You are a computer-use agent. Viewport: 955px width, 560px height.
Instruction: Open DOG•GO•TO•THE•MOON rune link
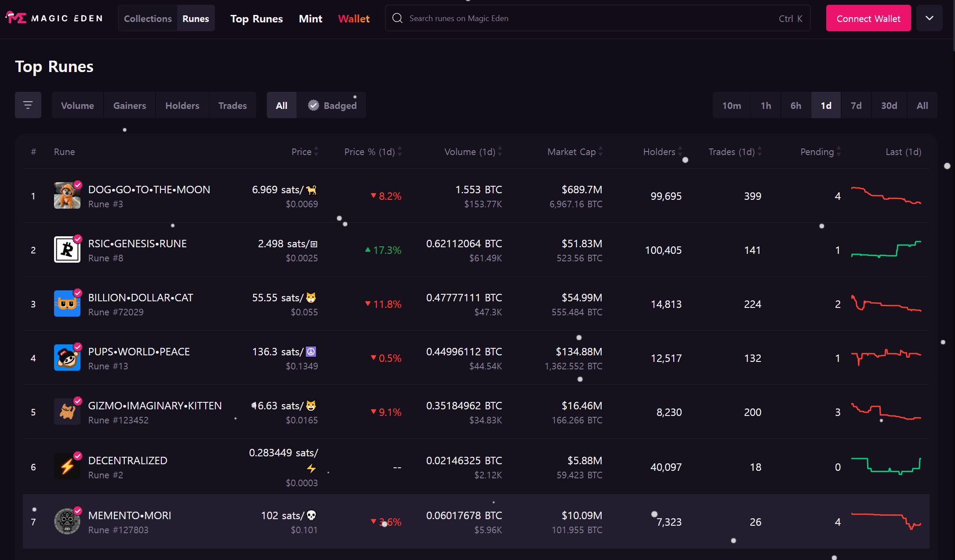pyautogui.click(x=149, y=190)
